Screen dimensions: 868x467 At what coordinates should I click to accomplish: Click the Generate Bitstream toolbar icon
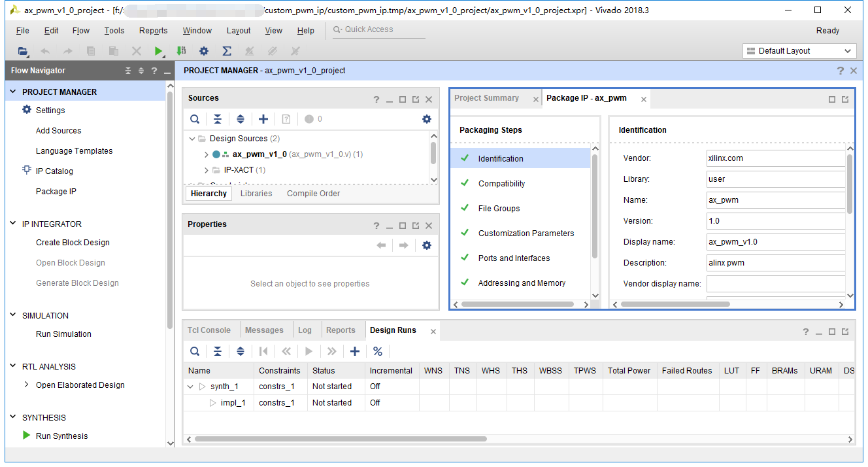click(x=181, y=51)
